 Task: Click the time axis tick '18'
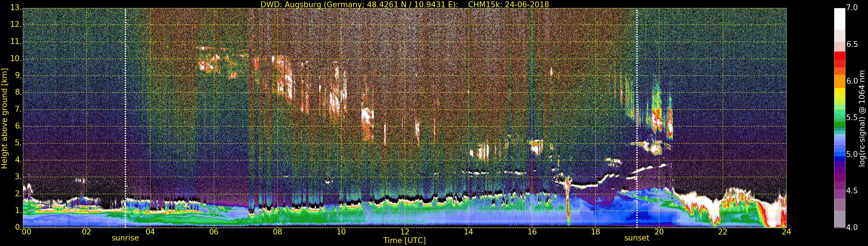595,232
